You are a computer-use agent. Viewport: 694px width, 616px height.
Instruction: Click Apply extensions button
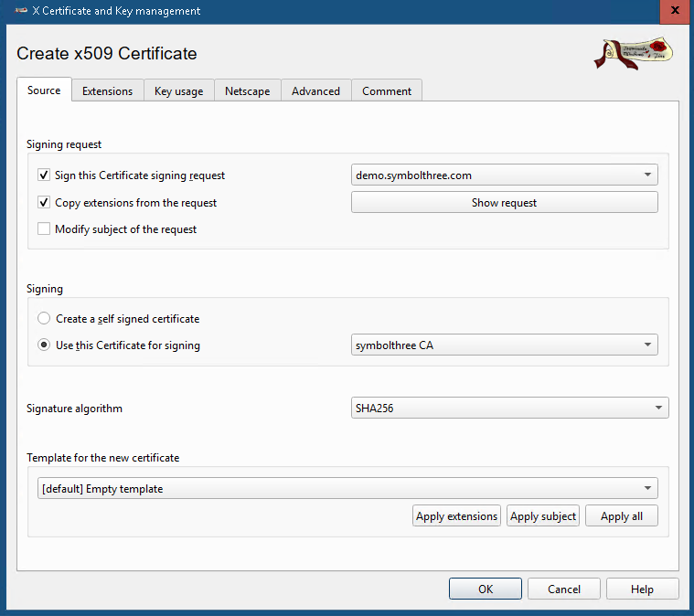click(456, 516)
